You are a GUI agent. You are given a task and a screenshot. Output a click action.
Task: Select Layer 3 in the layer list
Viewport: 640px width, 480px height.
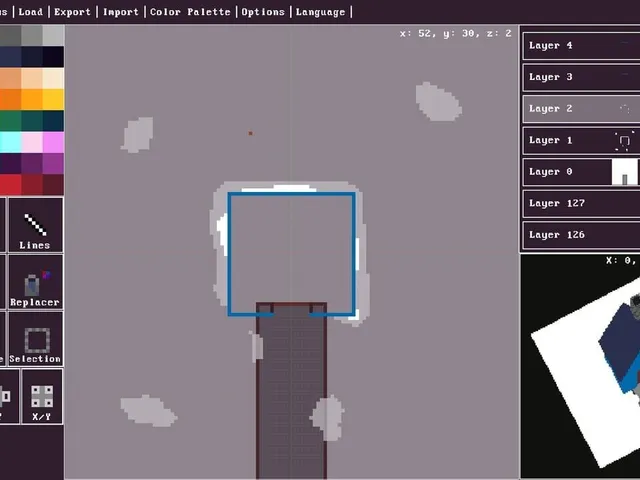coord(581,77)
